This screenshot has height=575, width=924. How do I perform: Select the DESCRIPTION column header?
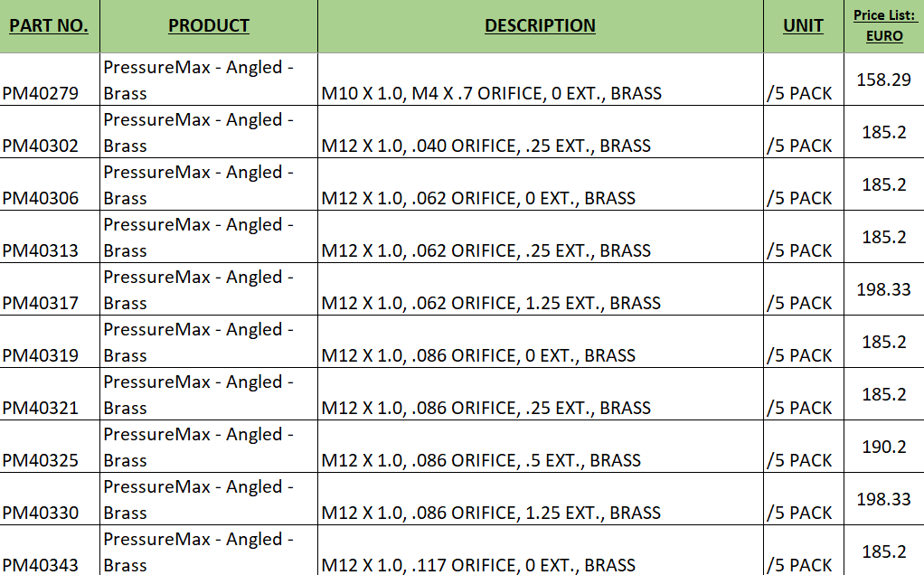(541, 26)
